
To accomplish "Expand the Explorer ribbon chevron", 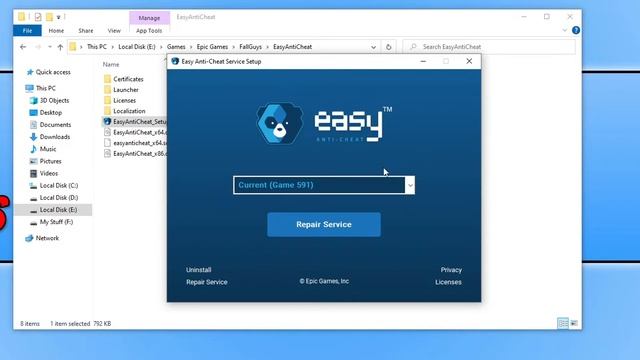I will (565, 30).
